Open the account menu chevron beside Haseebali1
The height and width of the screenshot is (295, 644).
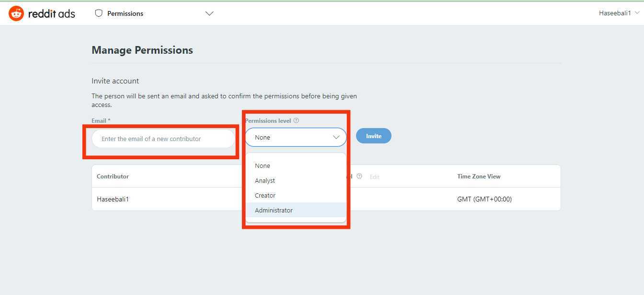(637, 13)
